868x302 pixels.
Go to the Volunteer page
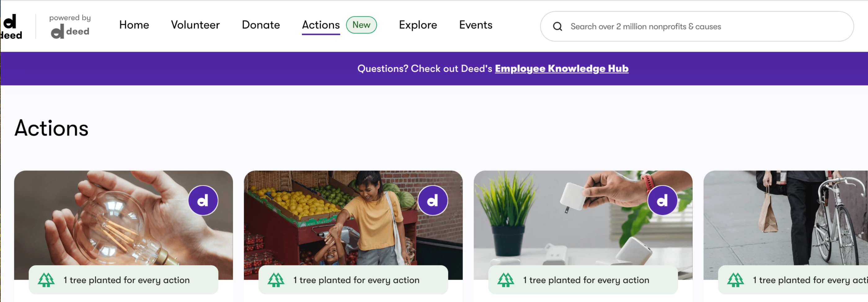(195, 25)
